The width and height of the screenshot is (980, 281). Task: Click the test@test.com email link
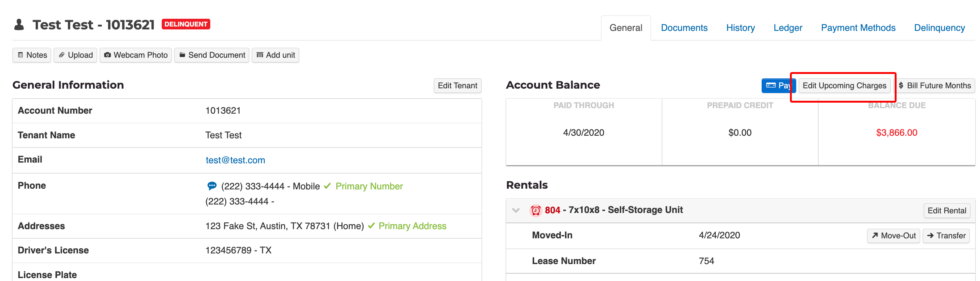[235, 160]
